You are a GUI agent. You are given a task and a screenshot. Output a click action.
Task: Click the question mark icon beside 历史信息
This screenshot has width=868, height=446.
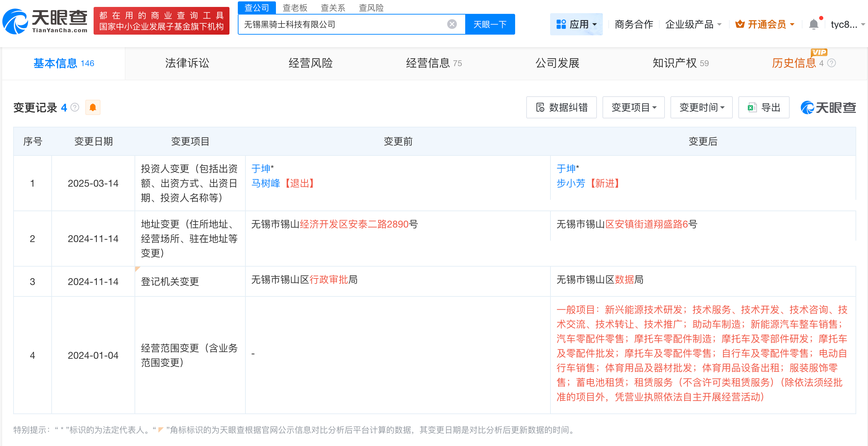coord(832,63)
